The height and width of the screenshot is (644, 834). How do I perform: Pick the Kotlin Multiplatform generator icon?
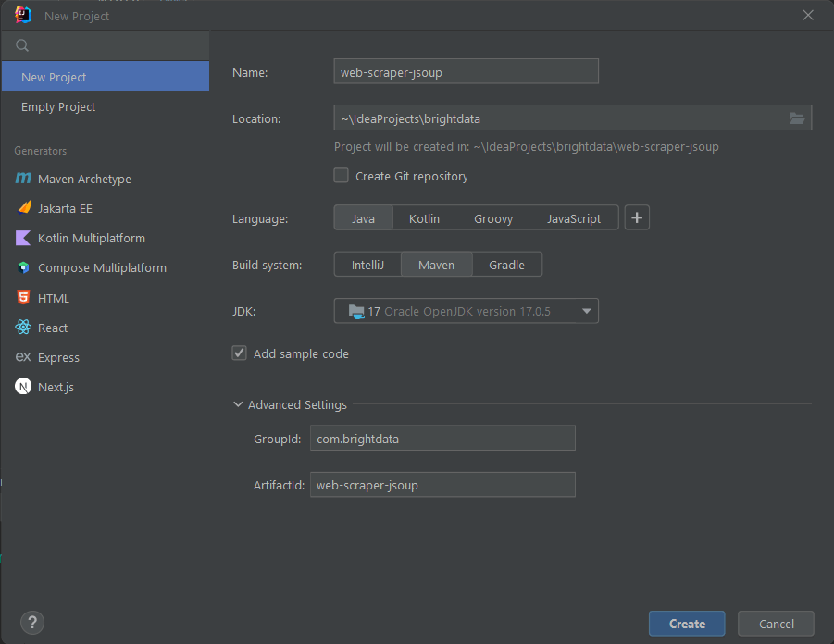tap(23, 238)
